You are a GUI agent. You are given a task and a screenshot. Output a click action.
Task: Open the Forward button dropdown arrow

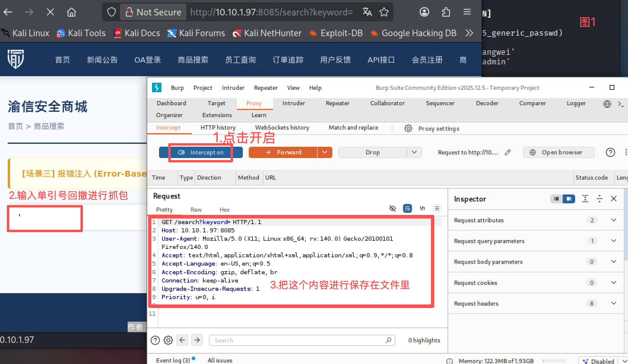pos(325,152)
